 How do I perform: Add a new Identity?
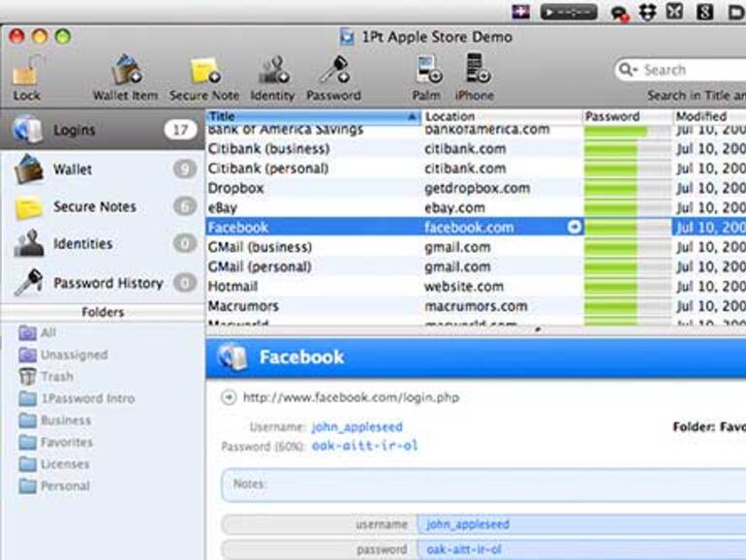(272, 78)
